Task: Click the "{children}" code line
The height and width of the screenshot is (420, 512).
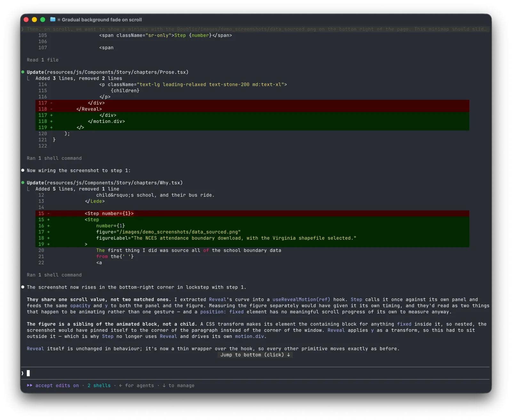Action: tap(125, 91)
